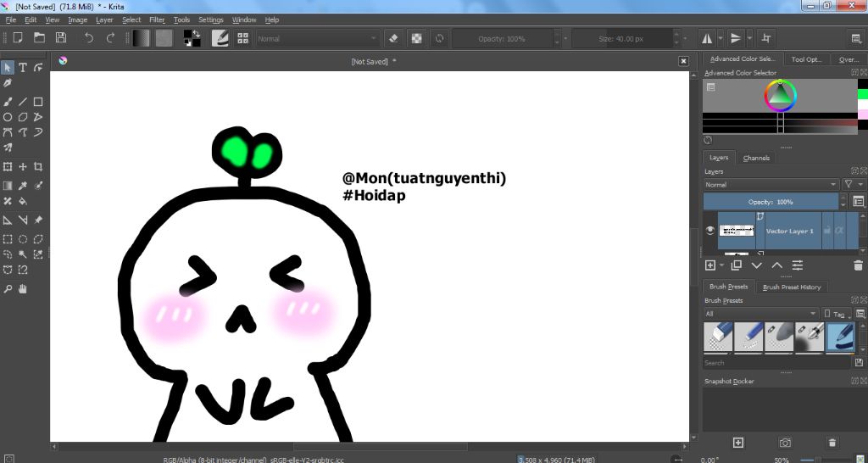The height and width of the screenshot is (463, 868).
Task: Open layer blending mode Normal dropdown
Action: [x=771, y=184]
